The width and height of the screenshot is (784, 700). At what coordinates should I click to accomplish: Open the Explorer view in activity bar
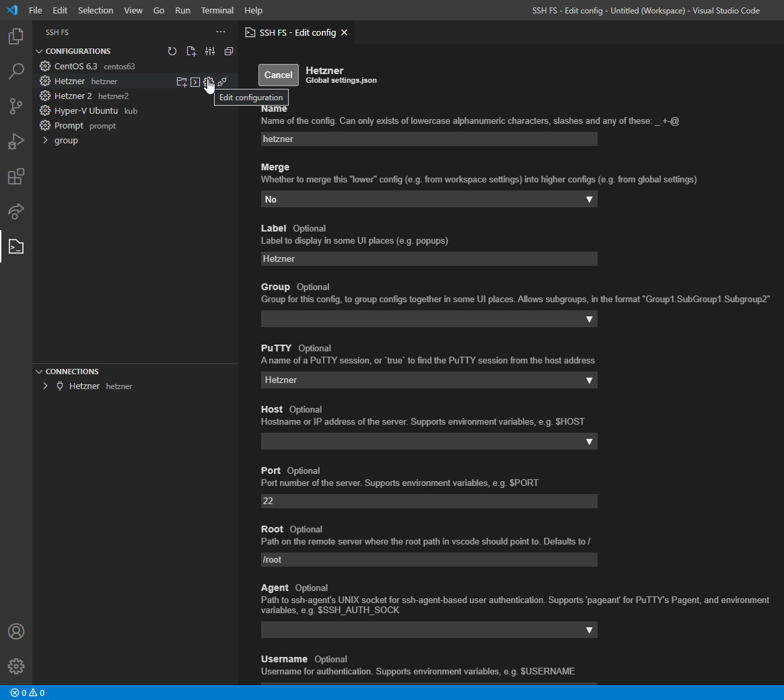coord(16,36)
